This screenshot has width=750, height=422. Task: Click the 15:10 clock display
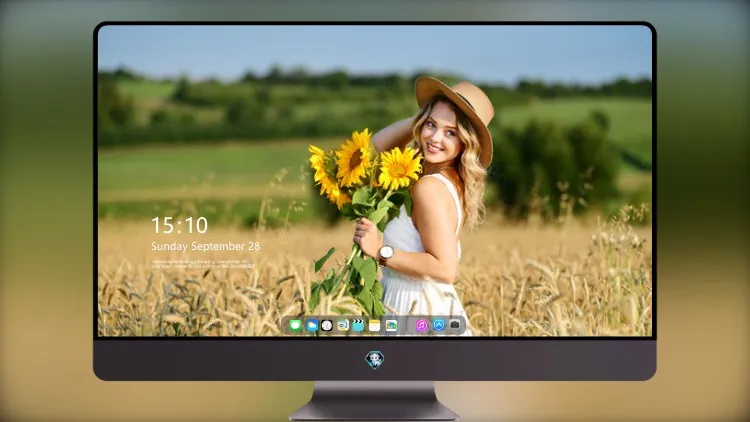tap(180, 225)
